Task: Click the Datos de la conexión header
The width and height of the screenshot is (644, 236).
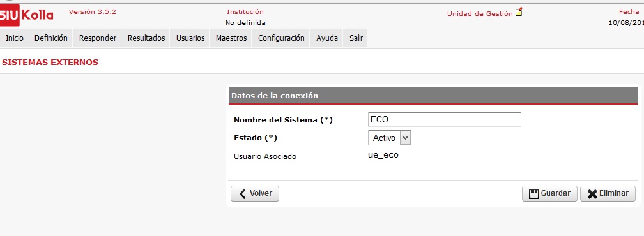Action: coord(433,96)
